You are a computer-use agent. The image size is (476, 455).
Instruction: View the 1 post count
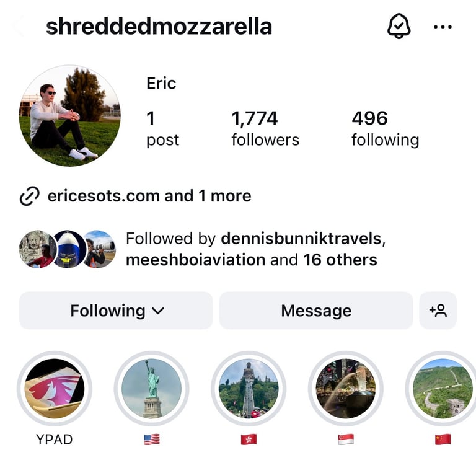click(163, 129)
